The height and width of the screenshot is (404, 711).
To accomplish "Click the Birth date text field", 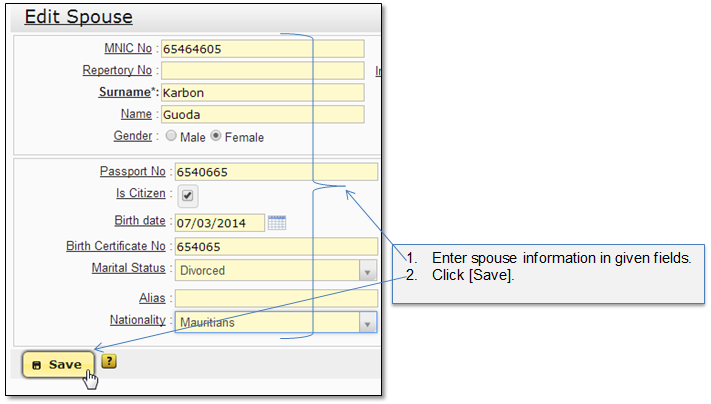I will pos(219,223).
